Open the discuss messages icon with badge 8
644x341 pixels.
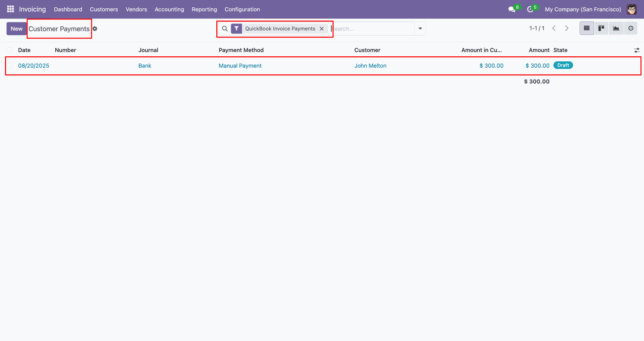(512, 9)
